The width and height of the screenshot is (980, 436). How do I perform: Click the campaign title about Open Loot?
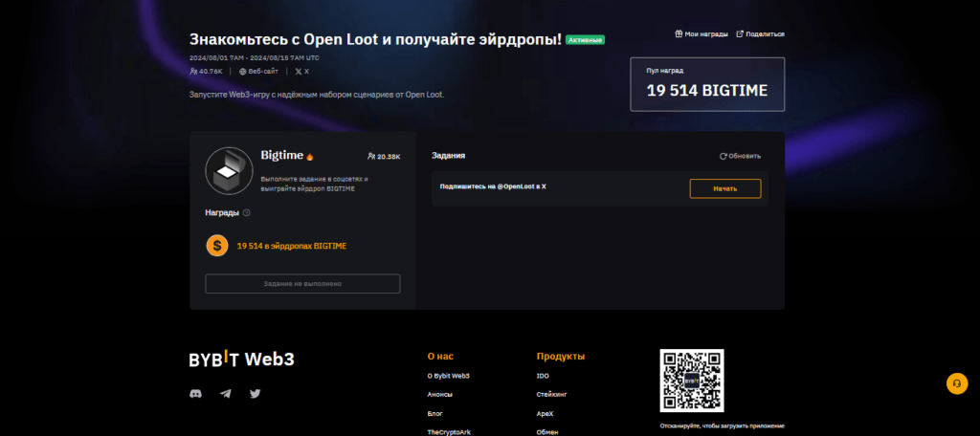click(375, 39)
